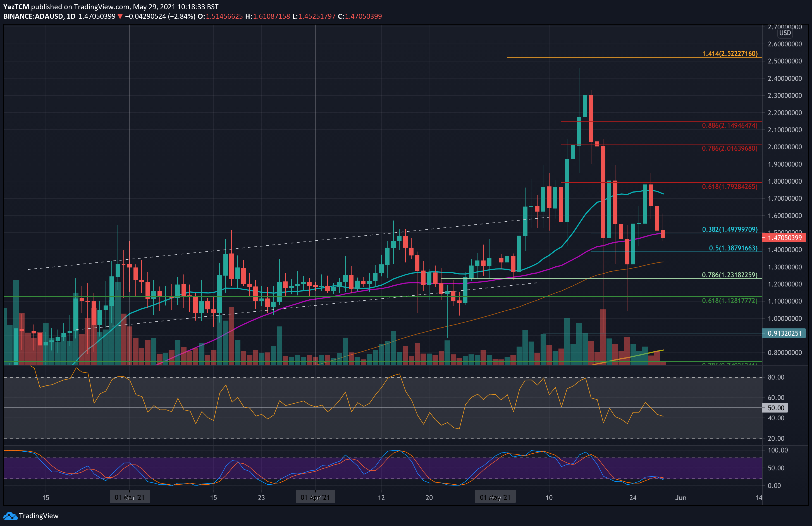Click the 20.00 RSI axis label
812x526 pixels.
click(x=776, y=438)
